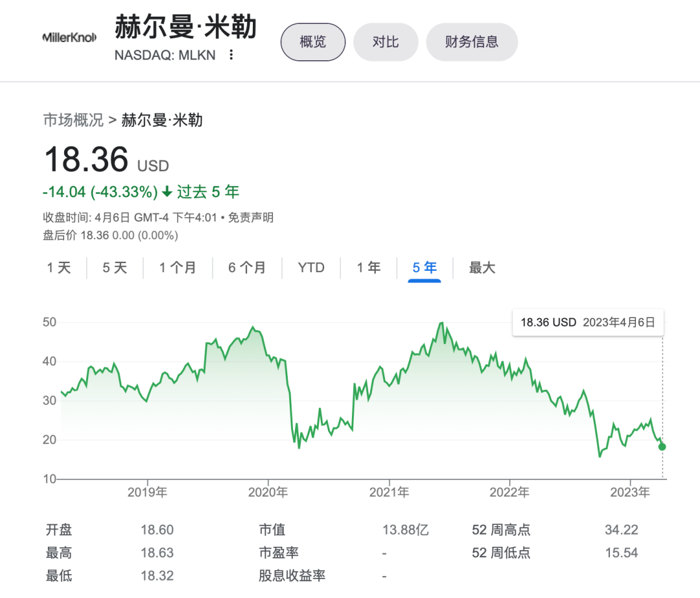Click the 市盈率 P/E ratio label
The height and width of the screenshot is (598, 700).
279,553
